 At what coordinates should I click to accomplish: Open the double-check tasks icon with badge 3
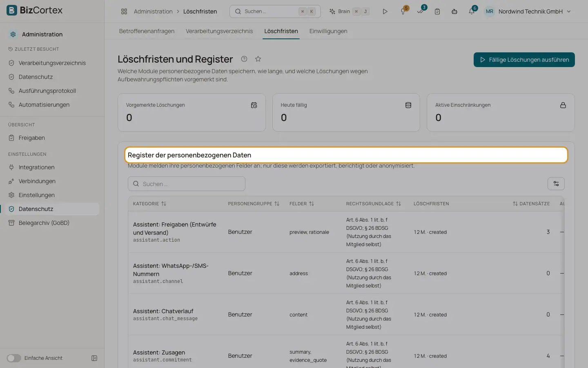421,11
